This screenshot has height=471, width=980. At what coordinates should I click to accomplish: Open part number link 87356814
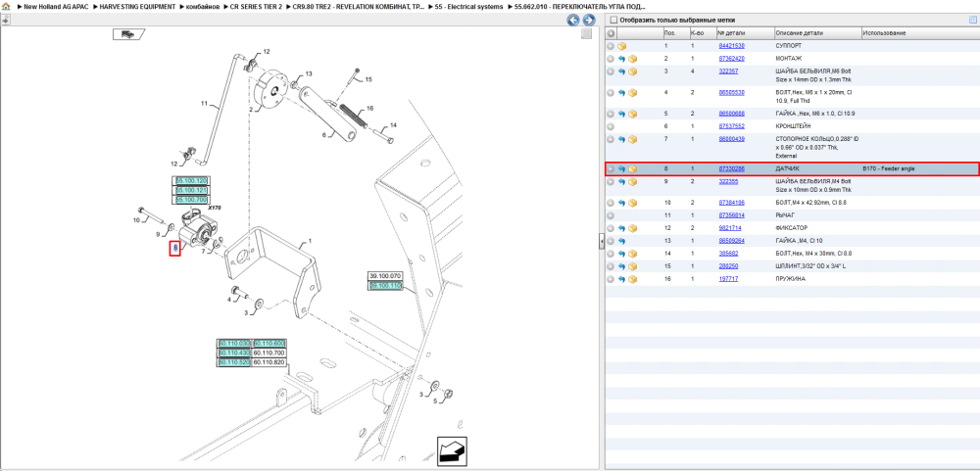click(x=731, y=215)
